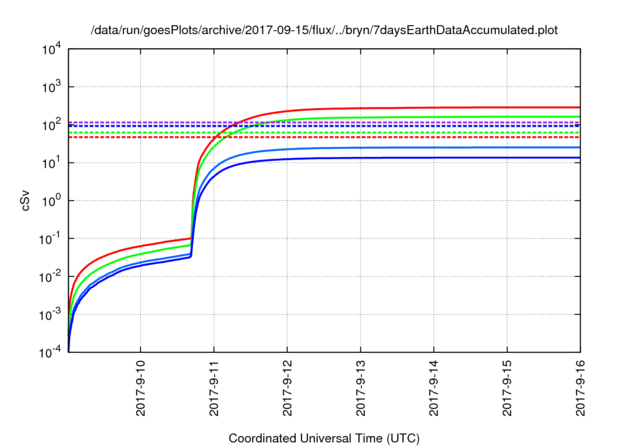Click the 2017-9-11 date tick label
Viewport: 640px width, 448px height.
click(x=214, y=388)
